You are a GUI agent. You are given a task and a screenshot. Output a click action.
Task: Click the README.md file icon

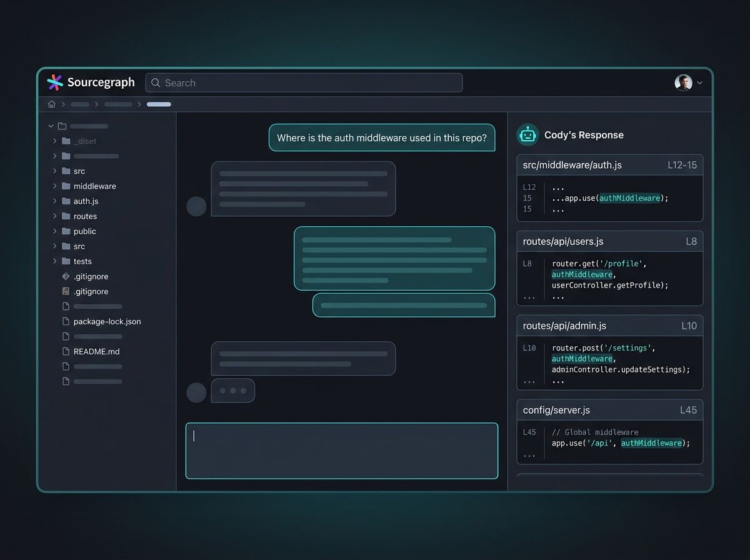pyautogui.click(x=66, y=351)
